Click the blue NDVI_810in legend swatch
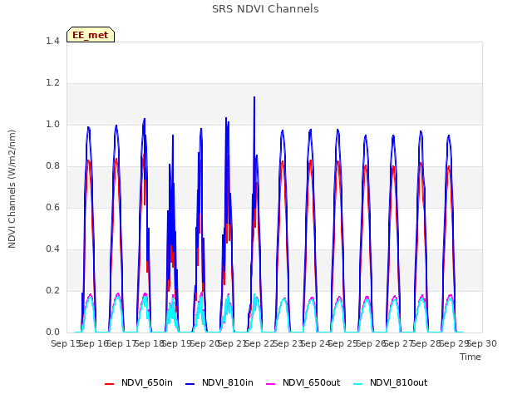Screen dimensions: 532x399 click(x=190, y=384)
